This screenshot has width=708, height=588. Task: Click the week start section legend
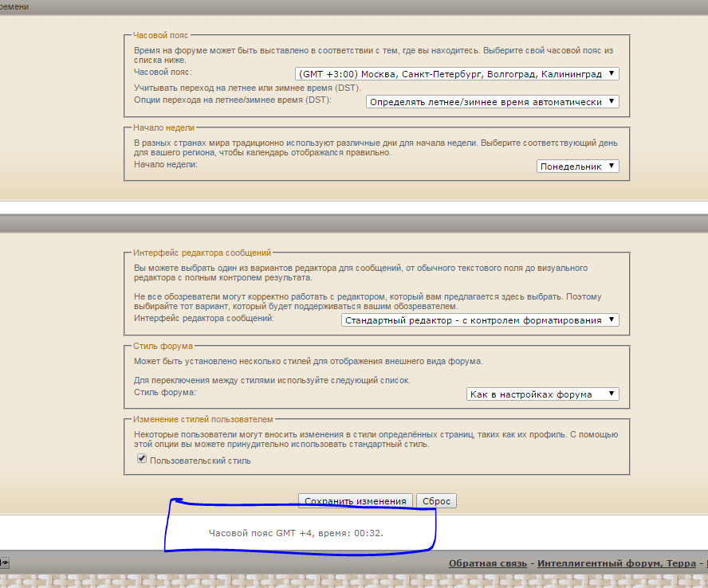point(163,127)
